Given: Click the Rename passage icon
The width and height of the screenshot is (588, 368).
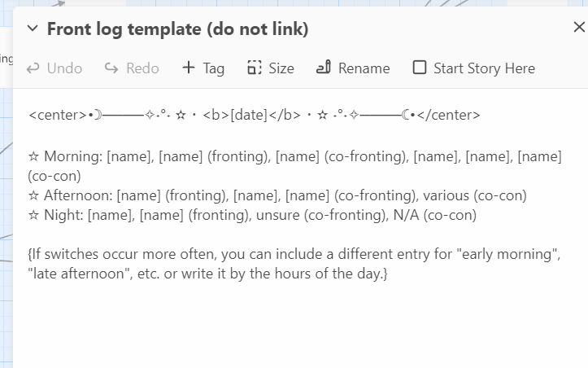Looking at the screenshot, I should [x=324, y=68].
